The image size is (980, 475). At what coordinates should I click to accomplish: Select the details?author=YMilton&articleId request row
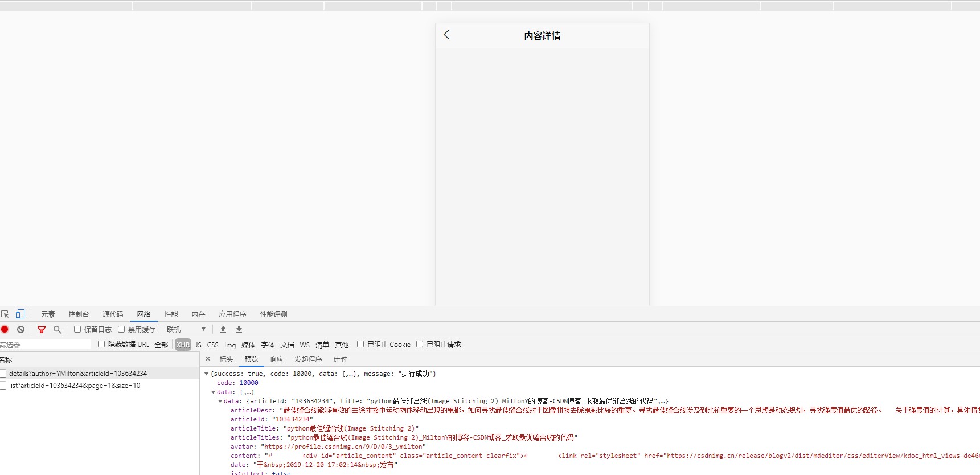tap(100, 374)
